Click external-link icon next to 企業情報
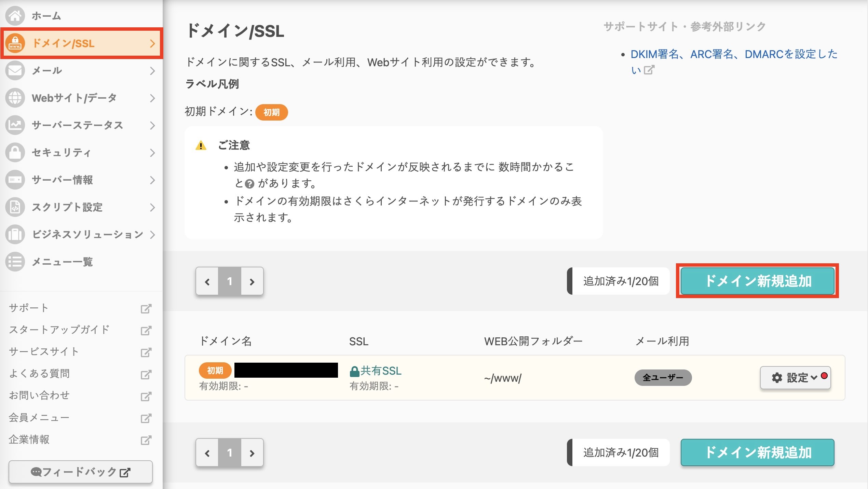 click(x=146, y=440)
